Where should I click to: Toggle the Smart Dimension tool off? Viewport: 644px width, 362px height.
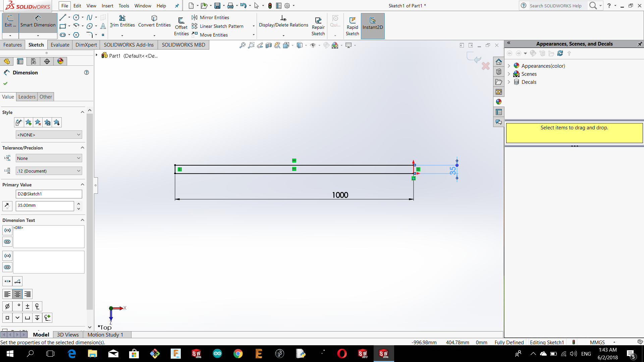pyautogui.click(x=38, y=22)
